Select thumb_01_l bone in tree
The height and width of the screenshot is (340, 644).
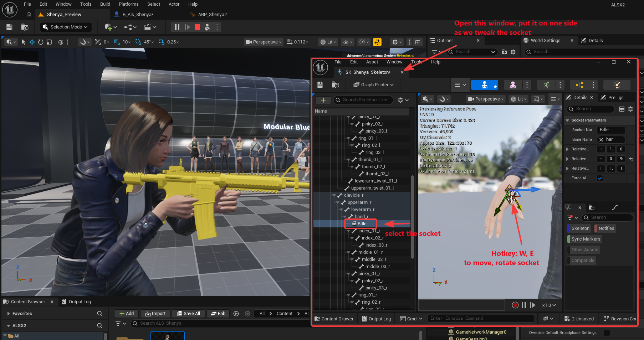click(370, 160)
